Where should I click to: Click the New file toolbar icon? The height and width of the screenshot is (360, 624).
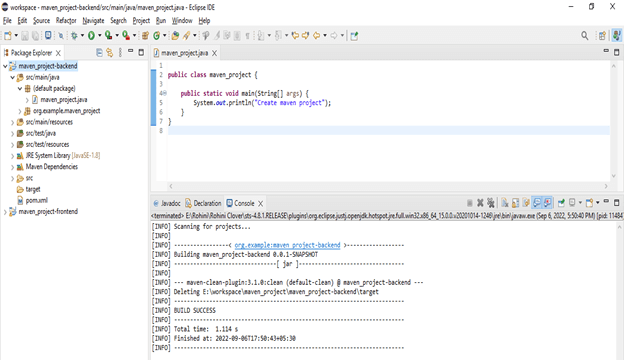pos(8,36)
